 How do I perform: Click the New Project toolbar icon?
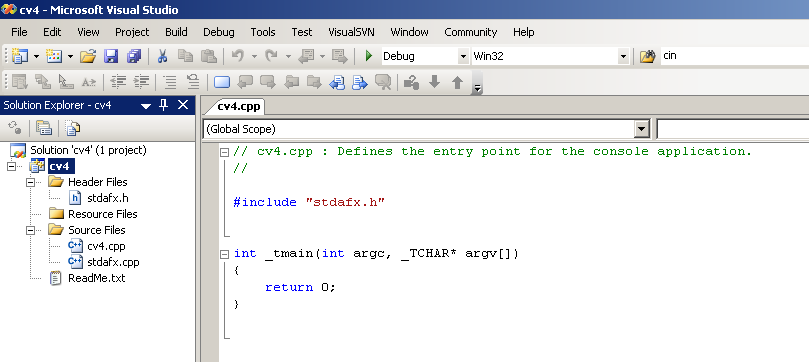[20, 56]
